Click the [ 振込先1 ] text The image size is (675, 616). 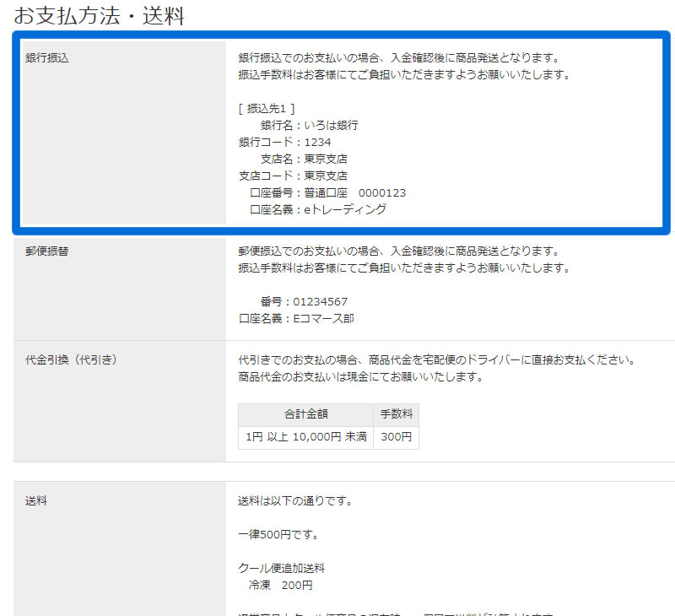click(x=267, y=109)
